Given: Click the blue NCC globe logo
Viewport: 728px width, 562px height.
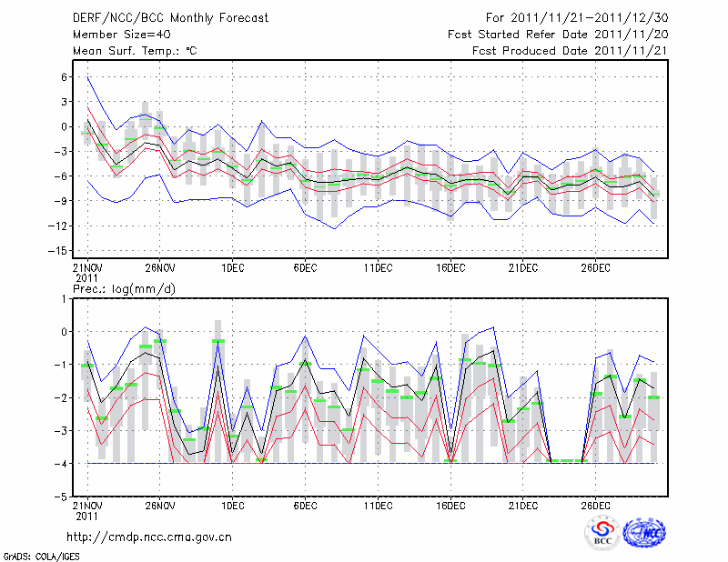Looking at the screenshot, I should click(x=643, y=533).
